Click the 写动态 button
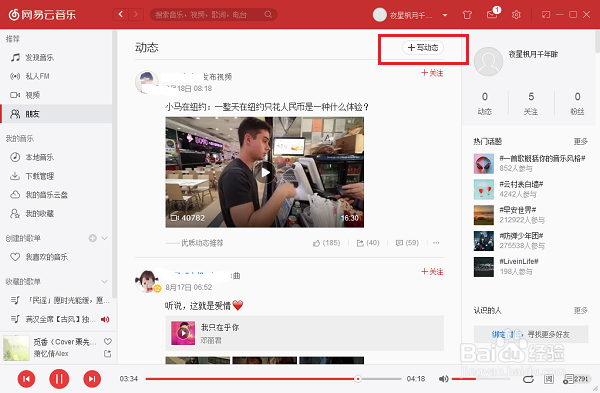 point(422,47)
